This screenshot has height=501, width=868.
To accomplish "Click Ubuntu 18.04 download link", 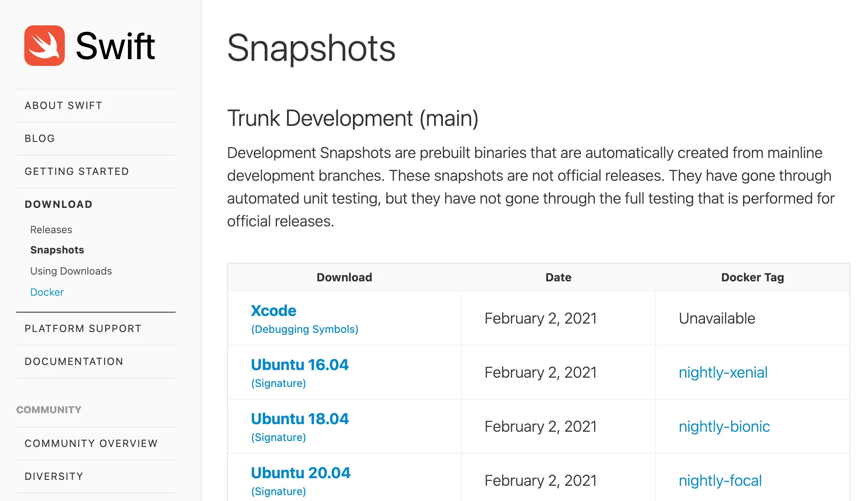I will 299,419.
